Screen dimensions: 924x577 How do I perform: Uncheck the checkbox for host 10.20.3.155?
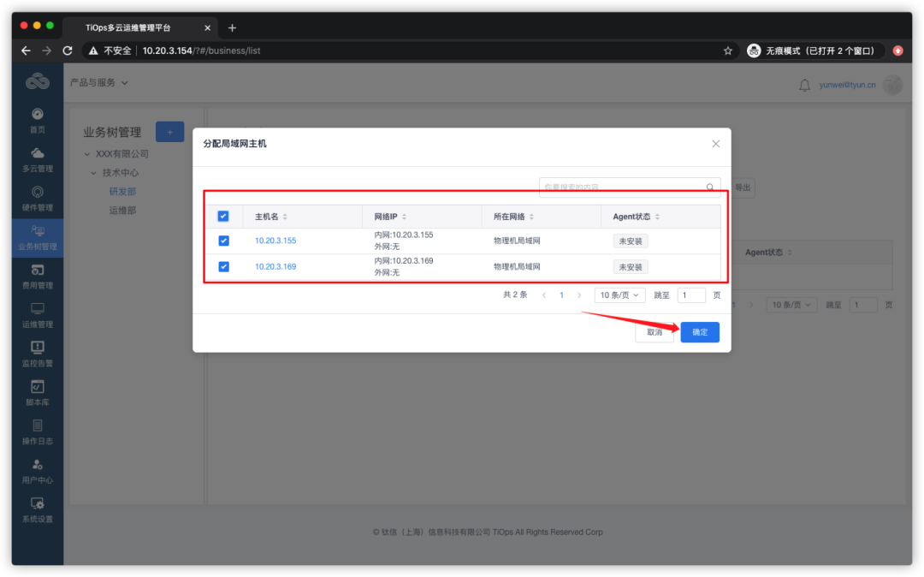223,241
